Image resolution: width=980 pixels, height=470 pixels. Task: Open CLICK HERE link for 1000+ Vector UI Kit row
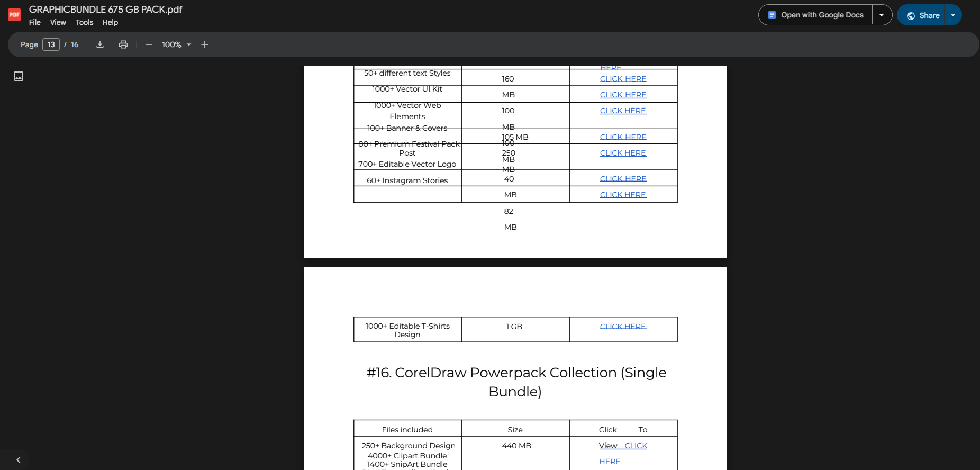pos(623,95)
